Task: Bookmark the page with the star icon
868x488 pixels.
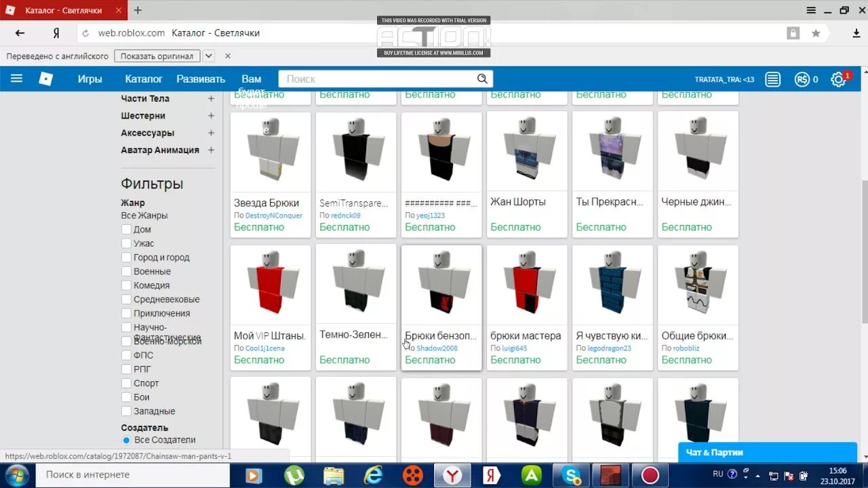Action: (816, 33)
